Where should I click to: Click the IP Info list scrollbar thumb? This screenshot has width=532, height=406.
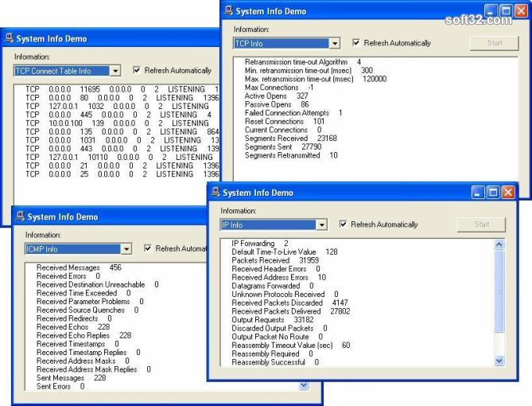[x=499, y=291]
